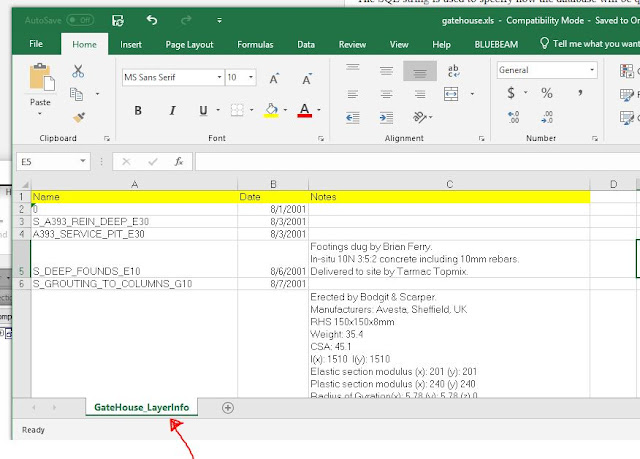Add a new sheet with plus button
Viewport: 640px width, 459px height.
(x=228, y=407)
